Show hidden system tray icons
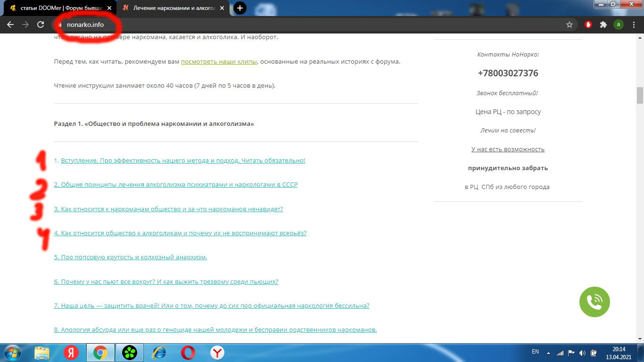The image size is (644, 362). click(x=548, y=352)
